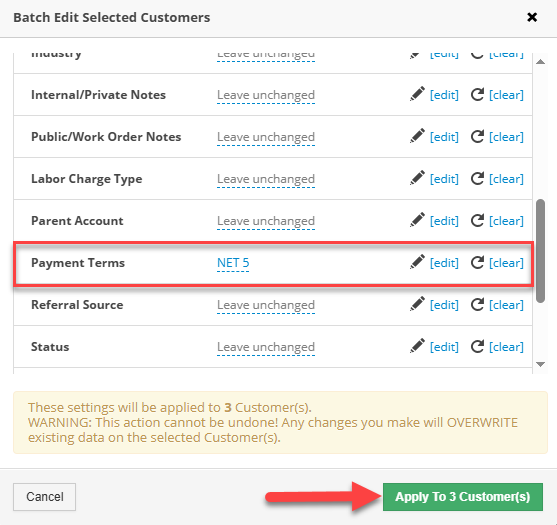This screenshot has height=525, width=557.
Task: Click pencil icon in the Status row
Action: tap(417, 346)
